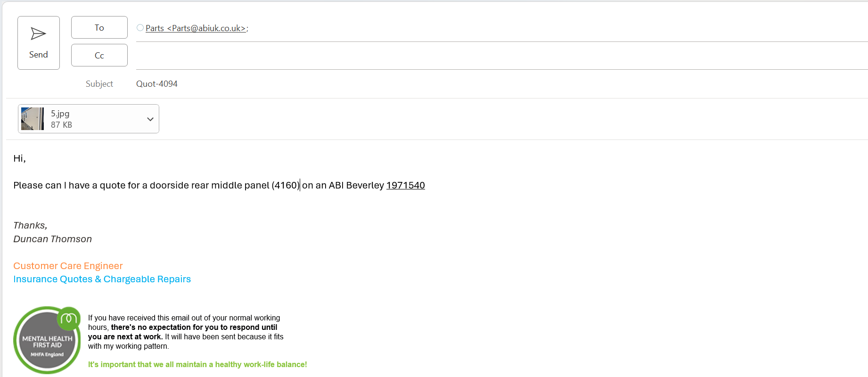The height and width of the screenshot is (377, 868).
Task: Place cursor in the "Hi," greeting line
Action: (19, 158)
